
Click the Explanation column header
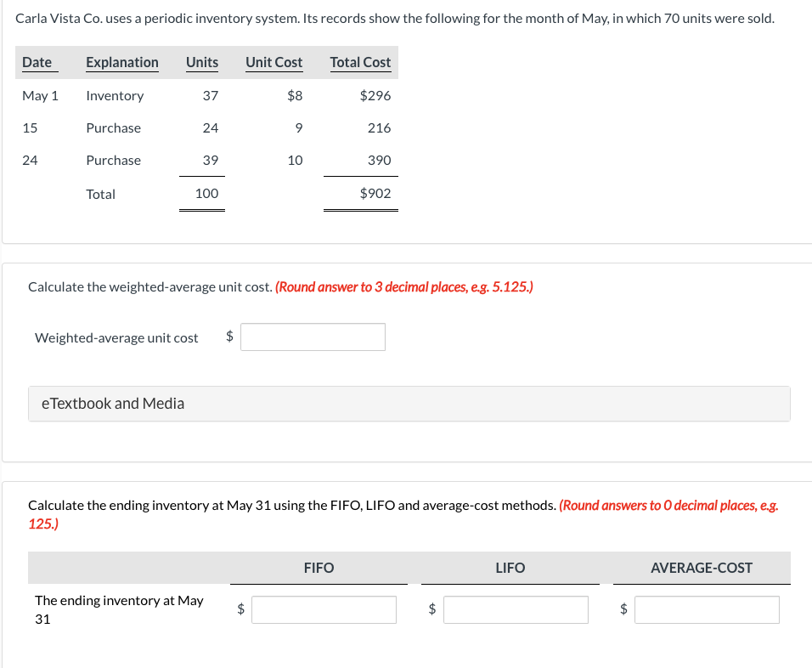pyautogui.click(x=121, y=62)
